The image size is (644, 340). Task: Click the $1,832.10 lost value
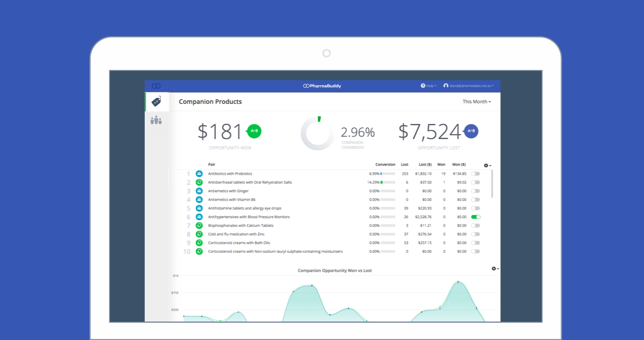[x=423, y=174]
